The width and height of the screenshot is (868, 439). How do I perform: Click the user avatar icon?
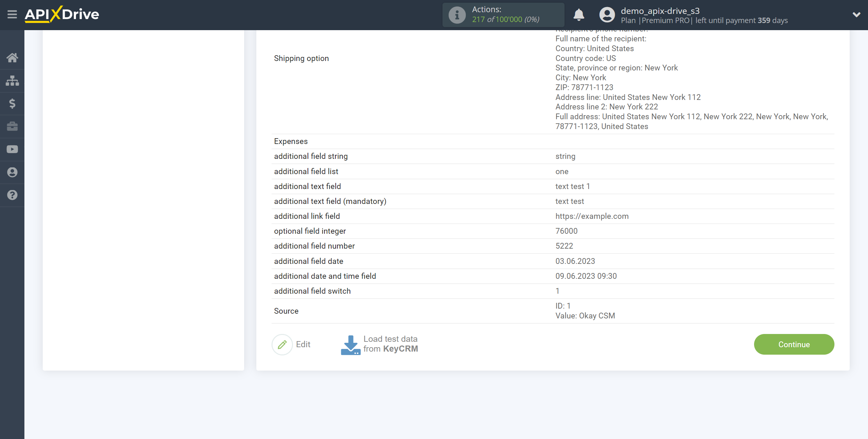pos(607,15)
